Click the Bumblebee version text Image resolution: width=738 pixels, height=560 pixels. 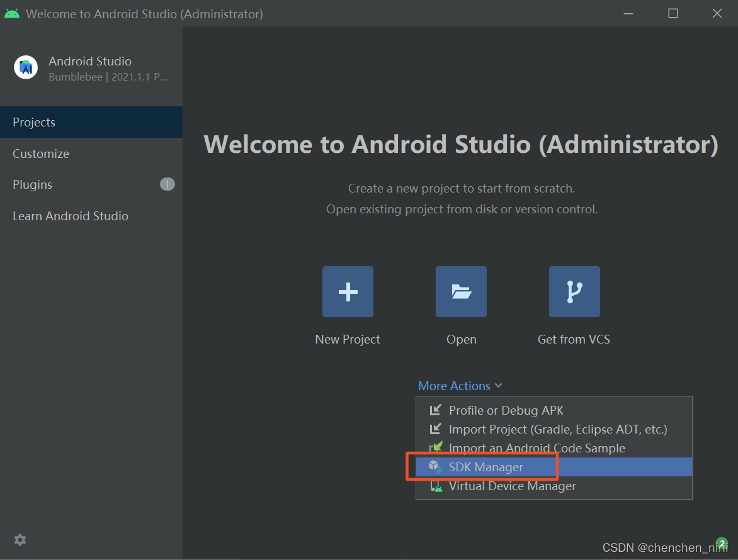pos(108,77)
